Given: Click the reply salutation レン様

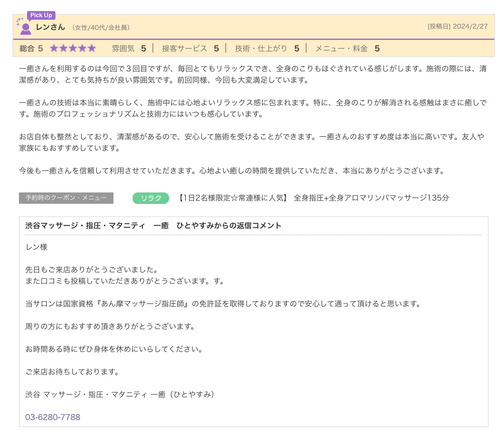Looking at the screenshot, I should point(37,247).
